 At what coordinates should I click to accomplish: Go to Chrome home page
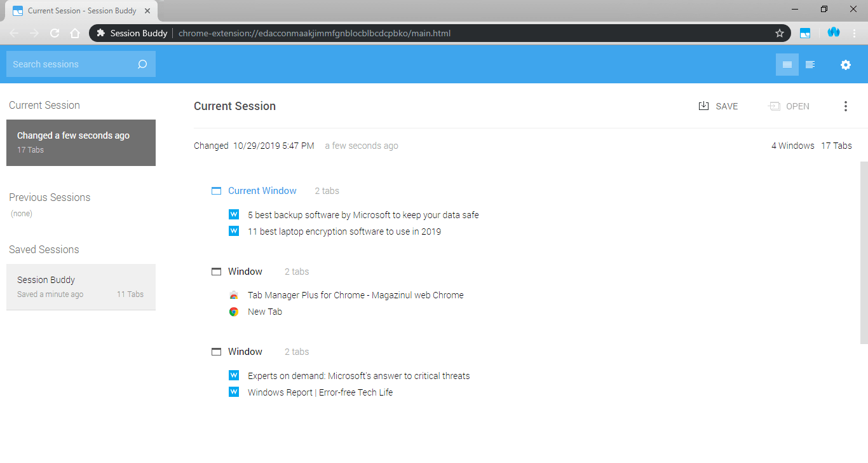tap(75, 33)
